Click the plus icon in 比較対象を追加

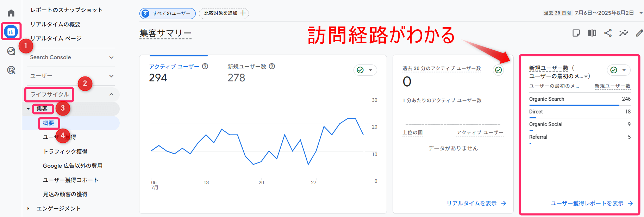tap(243, 13)
